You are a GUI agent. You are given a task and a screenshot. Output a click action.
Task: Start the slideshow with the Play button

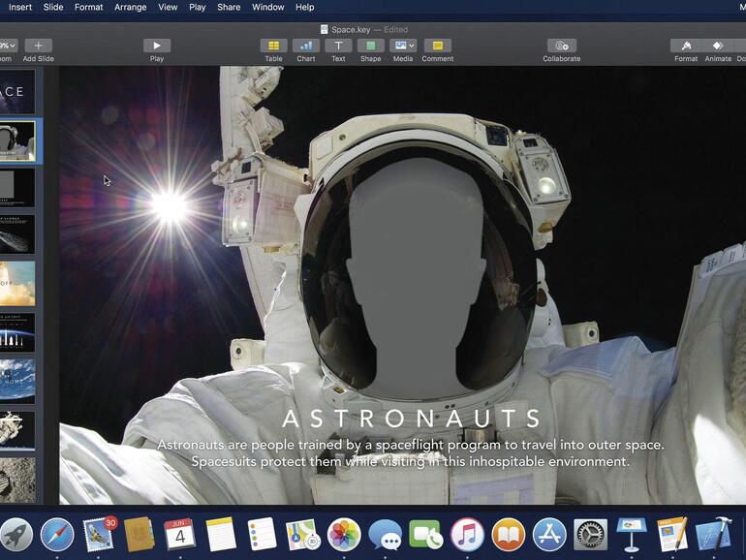pyautogui.click(x=157, y=46)
